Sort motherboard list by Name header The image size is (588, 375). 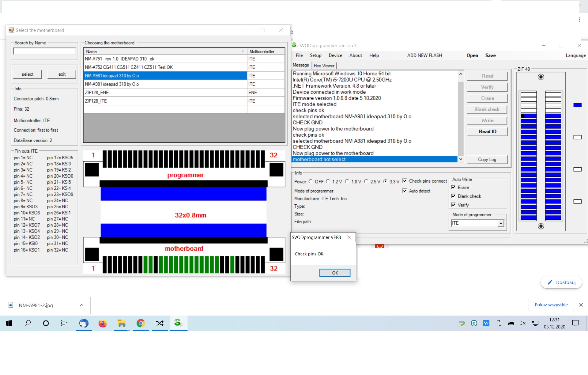click(165, 51)
